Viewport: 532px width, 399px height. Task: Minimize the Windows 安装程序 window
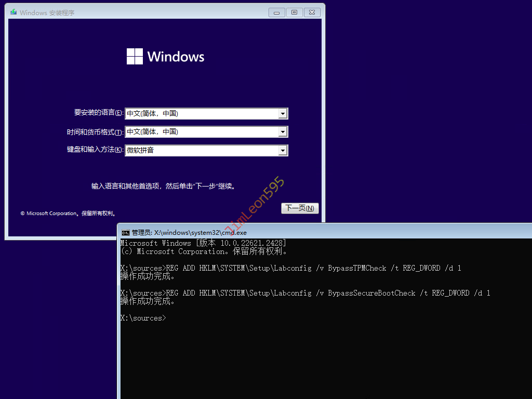(277, 12)
